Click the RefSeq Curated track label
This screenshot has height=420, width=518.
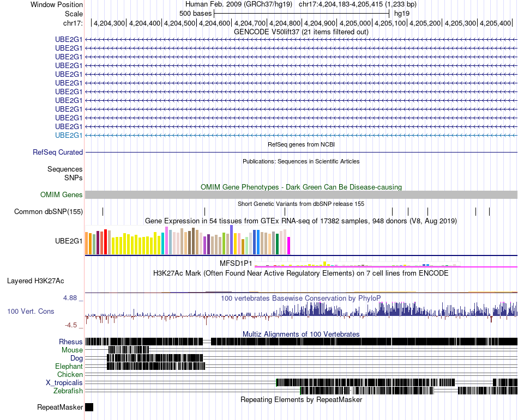[58, 152]
